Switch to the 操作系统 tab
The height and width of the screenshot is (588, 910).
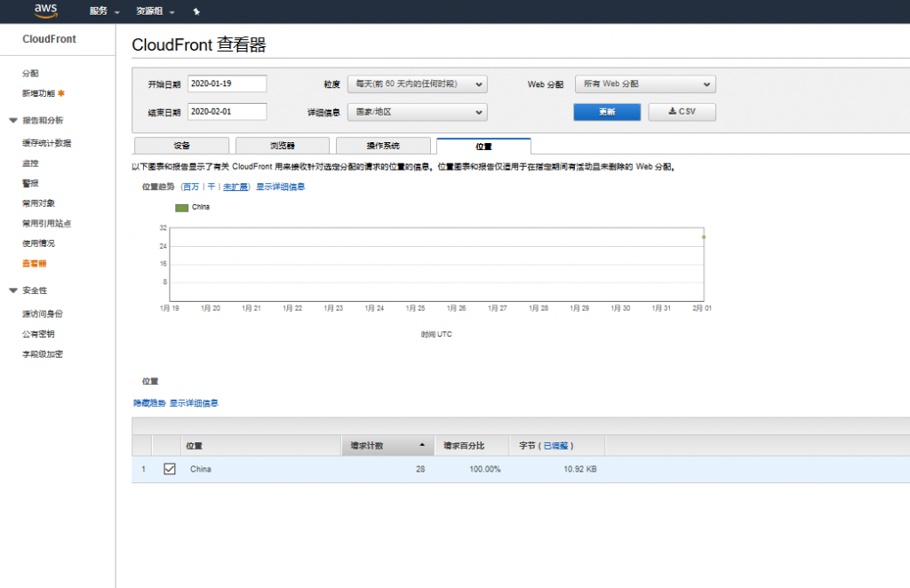(383, 146)
